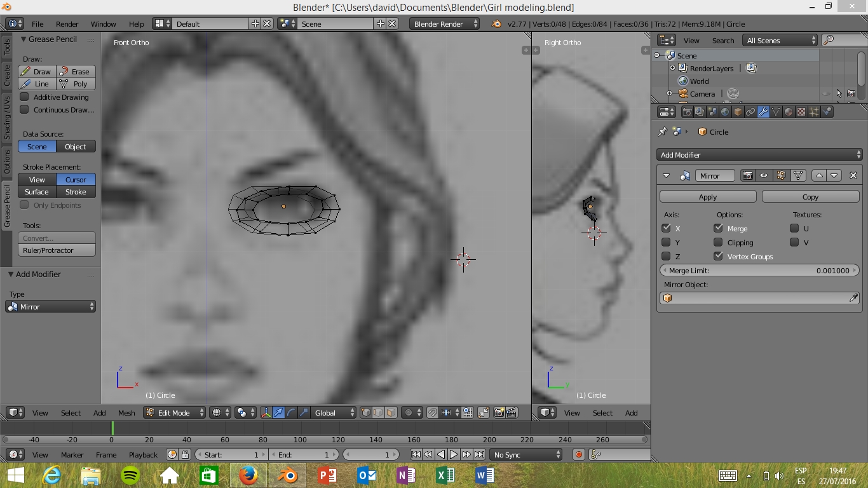The height and width of the screenshot is (488, 868).
Task: Open the World properties tab icon
Action: (725, 112)
